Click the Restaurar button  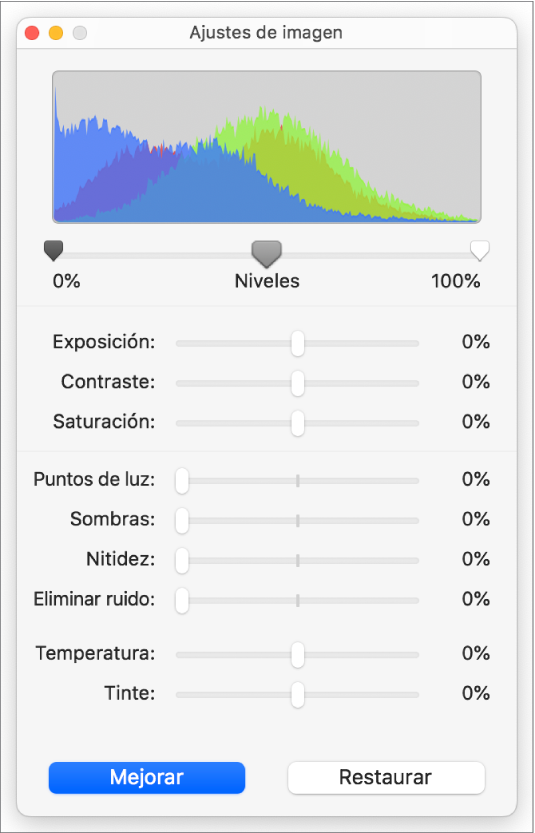(x=386, y=778)
